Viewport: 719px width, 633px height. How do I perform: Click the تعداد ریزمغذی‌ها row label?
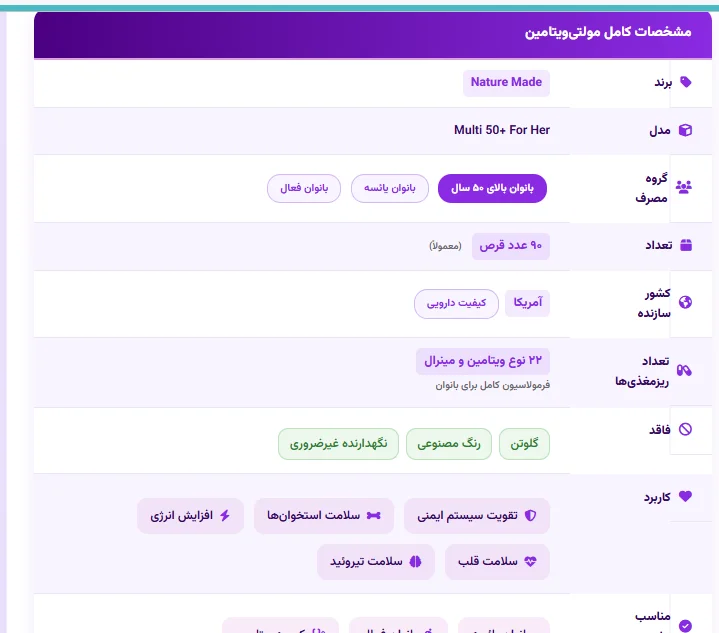pyautogui.click(x=642, y=371)
